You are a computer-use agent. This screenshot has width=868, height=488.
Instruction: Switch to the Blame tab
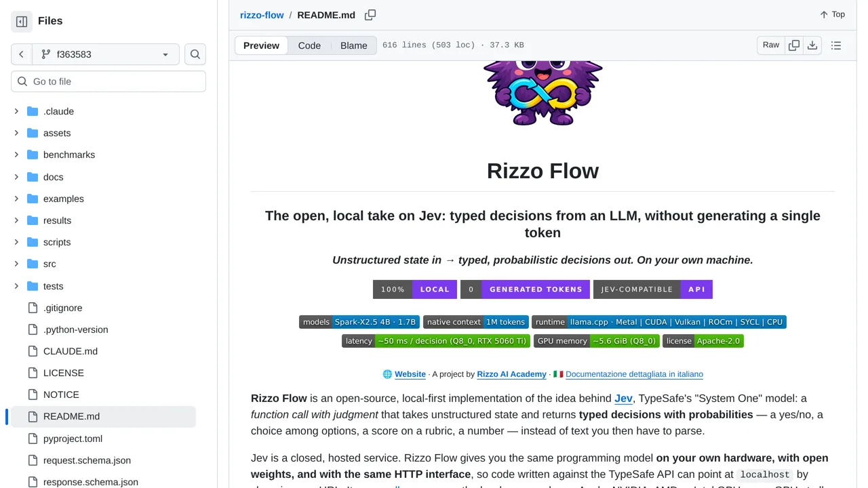click(x=354, y=45)
